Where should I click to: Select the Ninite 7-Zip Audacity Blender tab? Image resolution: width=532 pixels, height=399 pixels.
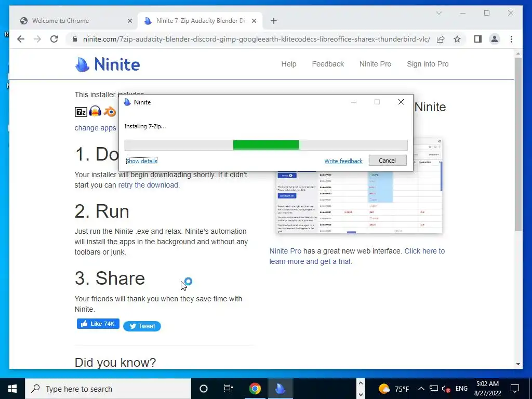200,21
